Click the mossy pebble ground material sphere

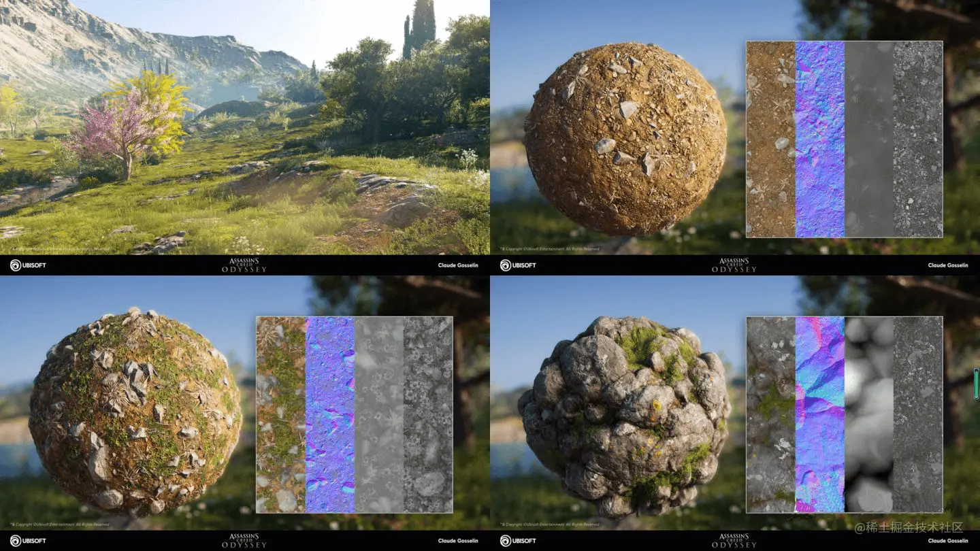tap(135, 412)
